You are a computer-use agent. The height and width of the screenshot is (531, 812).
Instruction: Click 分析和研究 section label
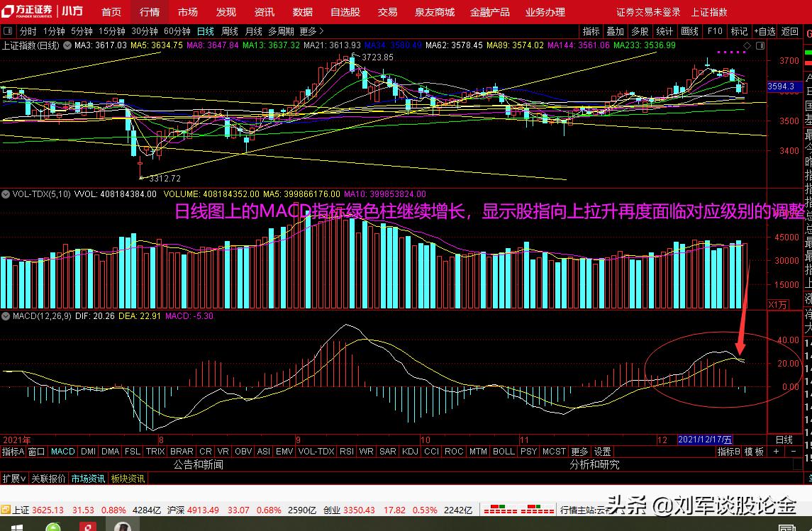pyautogui.click(x=594, y=464)
